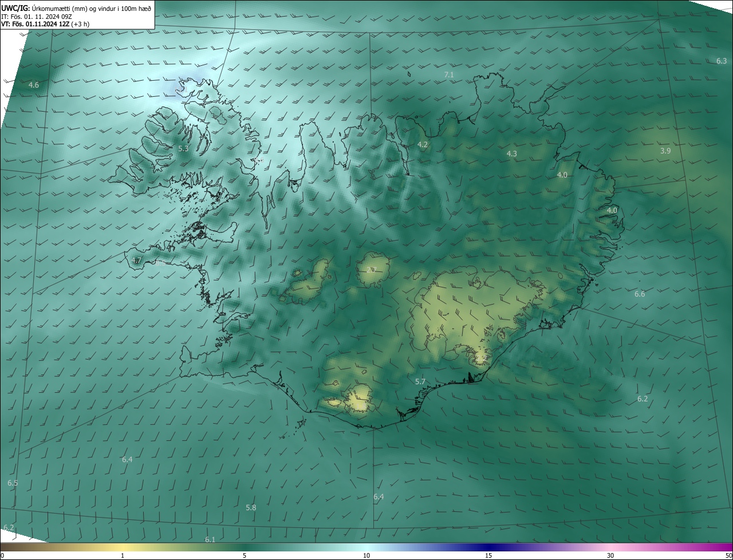This screenshot has width=733, height=560.
Task: Click the 6.5 value label
Action: click(13, 483)
